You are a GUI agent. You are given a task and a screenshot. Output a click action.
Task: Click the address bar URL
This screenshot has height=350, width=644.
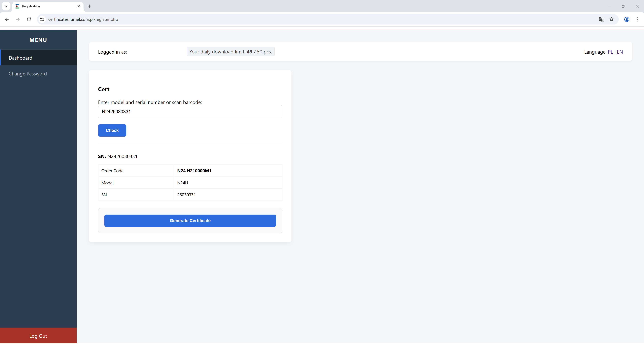[83, 19]
